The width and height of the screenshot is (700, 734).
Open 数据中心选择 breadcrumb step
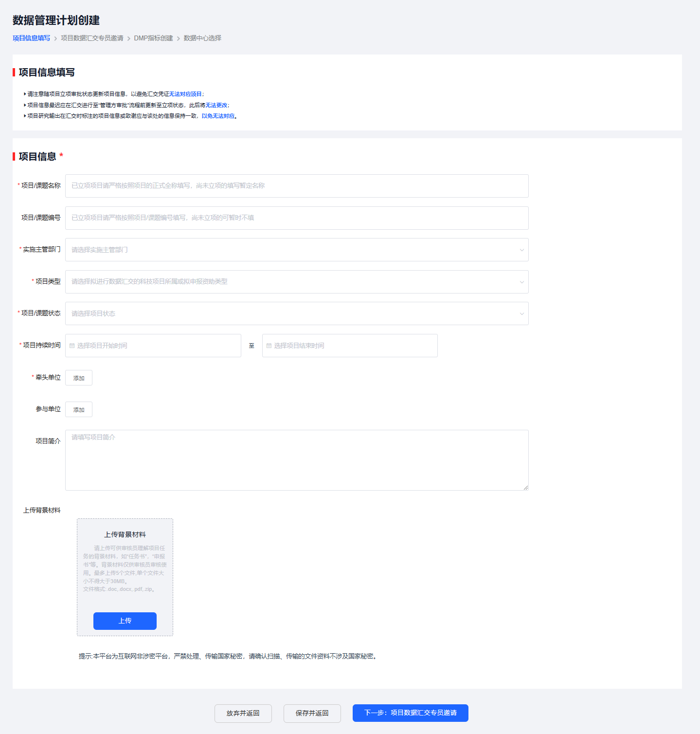[202, 38]
